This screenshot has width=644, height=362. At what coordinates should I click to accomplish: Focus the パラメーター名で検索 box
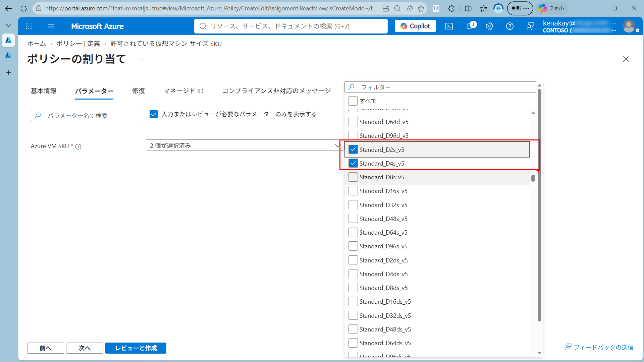pos(86,116)
